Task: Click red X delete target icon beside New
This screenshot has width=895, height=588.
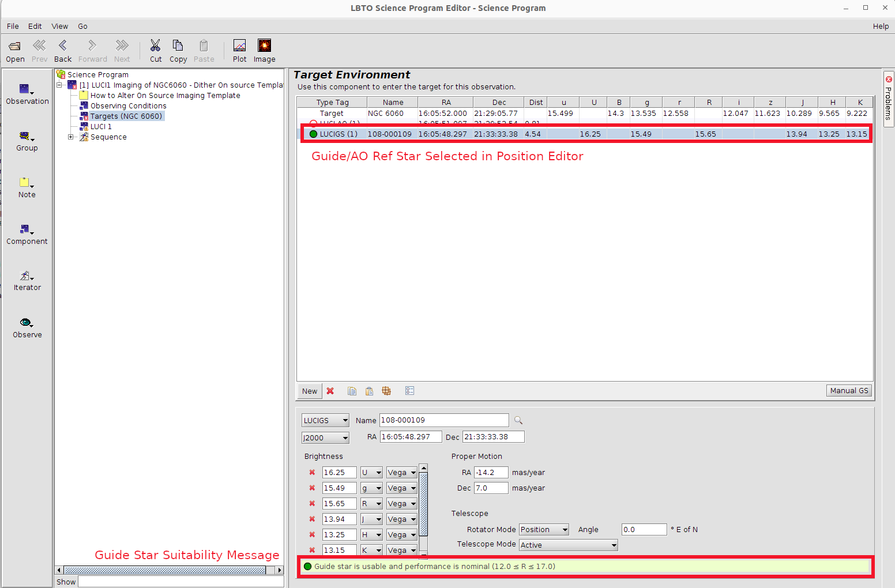Action: (330, 391)
